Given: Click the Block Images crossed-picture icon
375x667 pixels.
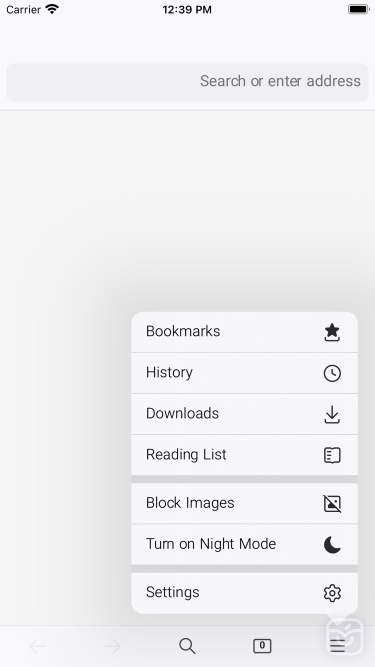Looking at the screenshot, I should [x=332, y=504].
